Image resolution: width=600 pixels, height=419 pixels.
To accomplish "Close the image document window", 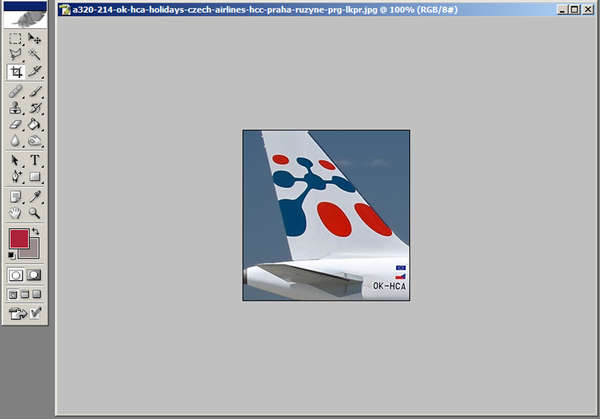I will 588,10.
